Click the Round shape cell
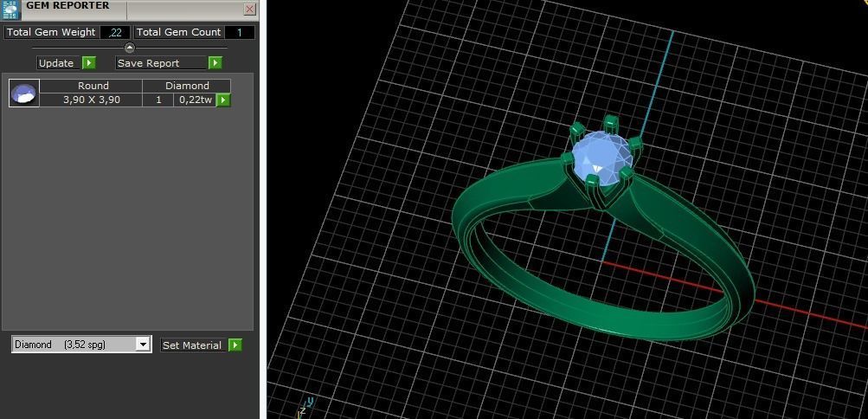This screenshot has width=868, height=419. 92,86
